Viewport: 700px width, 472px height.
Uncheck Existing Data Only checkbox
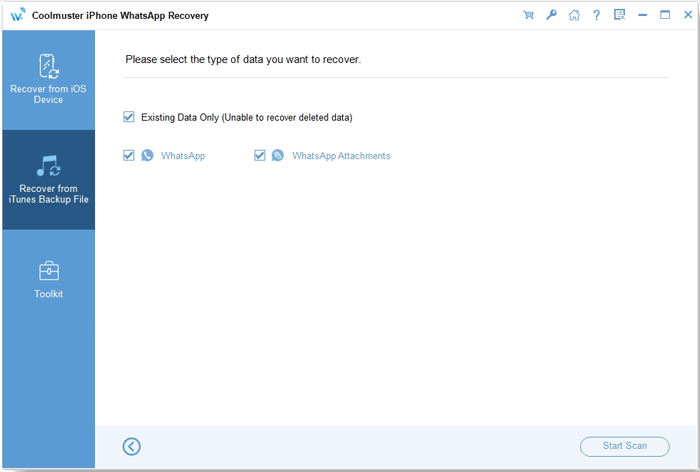129,117
